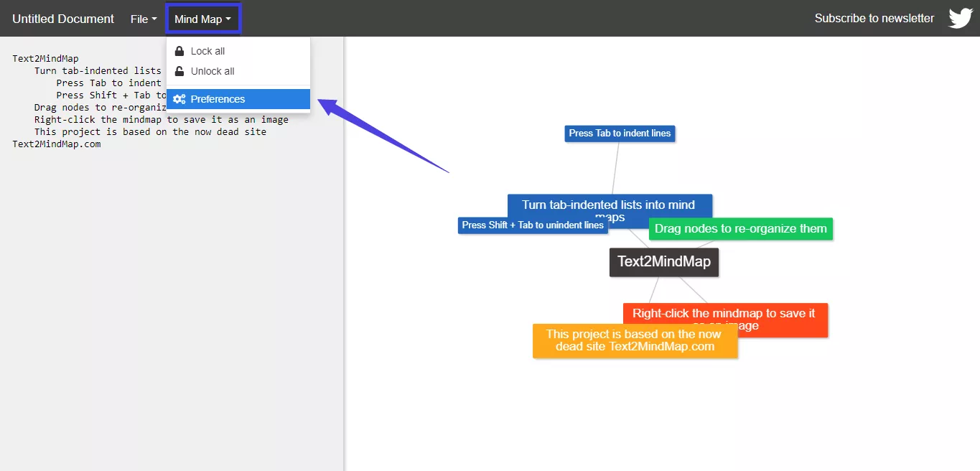Click the orange dead site Text2MindMap.com node
The height and width of the screenshot is (471, 980).
click(x=635, y=340)
